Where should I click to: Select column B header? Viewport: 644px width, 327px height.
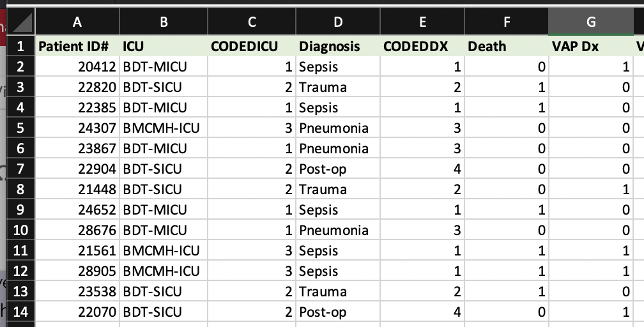[164, 22]
